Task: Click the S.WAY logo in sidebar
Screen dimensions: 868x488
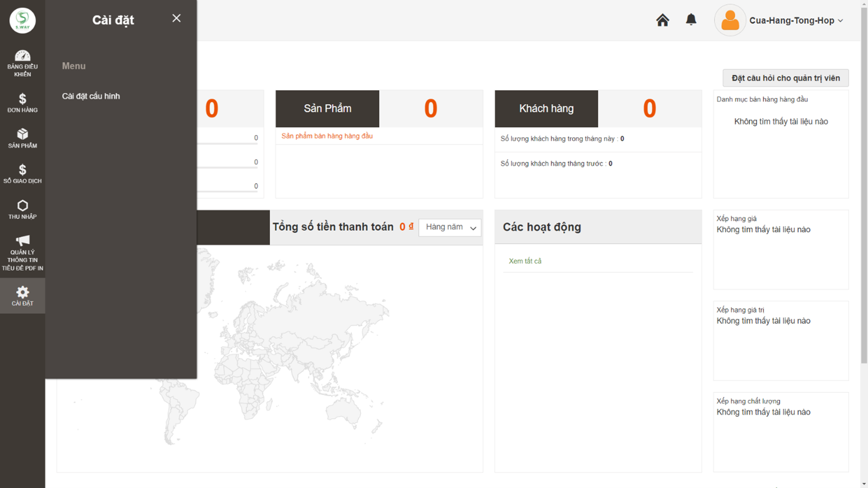Action: [x=22, y=21]
